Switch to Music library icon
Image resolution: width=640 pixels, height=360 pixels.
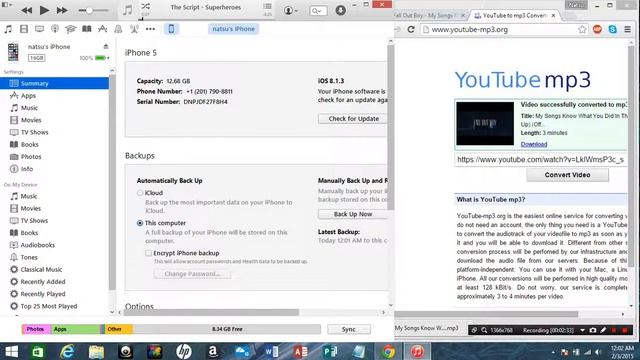(8, 29)
